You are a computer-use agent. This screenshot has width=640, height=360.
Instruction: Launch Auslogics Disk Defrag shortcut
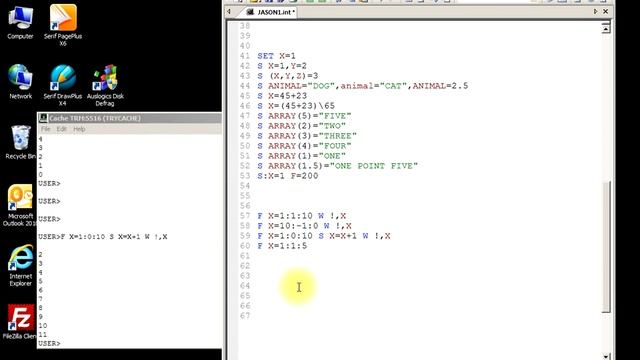pyautogui.click(x=105, y=85)
